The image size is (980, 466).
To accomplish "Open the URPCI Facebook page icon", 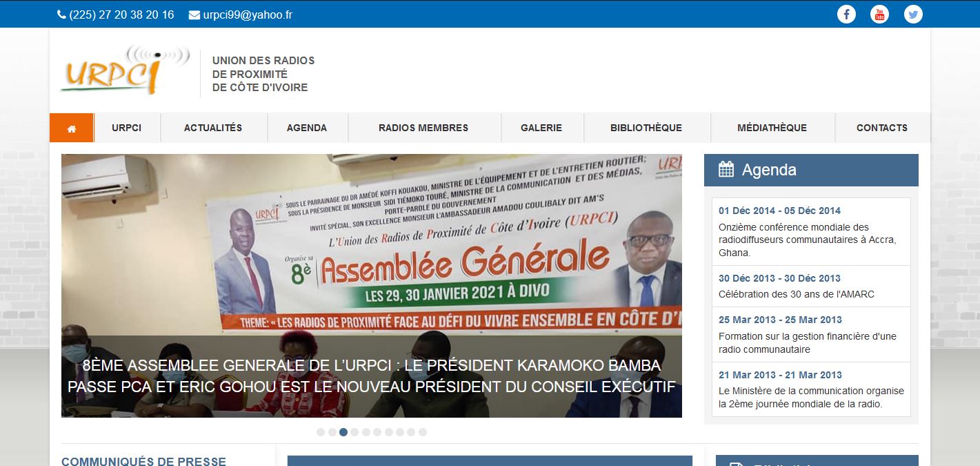I will point(846,14).
